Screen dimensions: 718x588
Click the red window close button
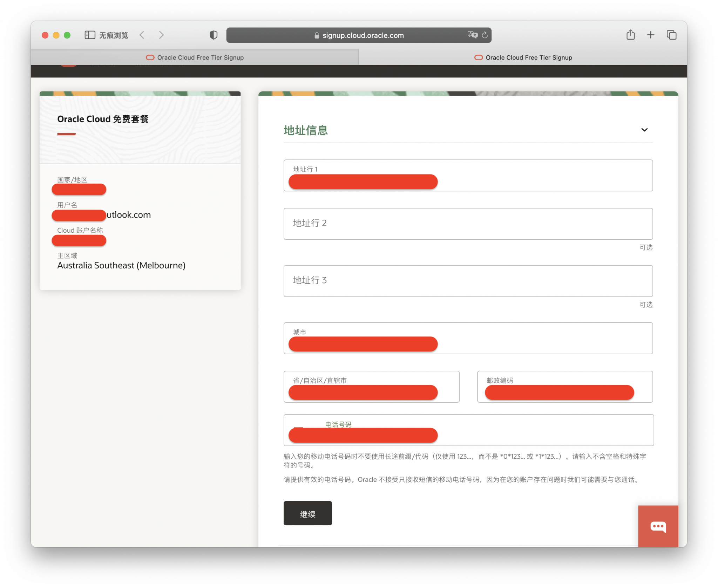click(x=45, y=35)
